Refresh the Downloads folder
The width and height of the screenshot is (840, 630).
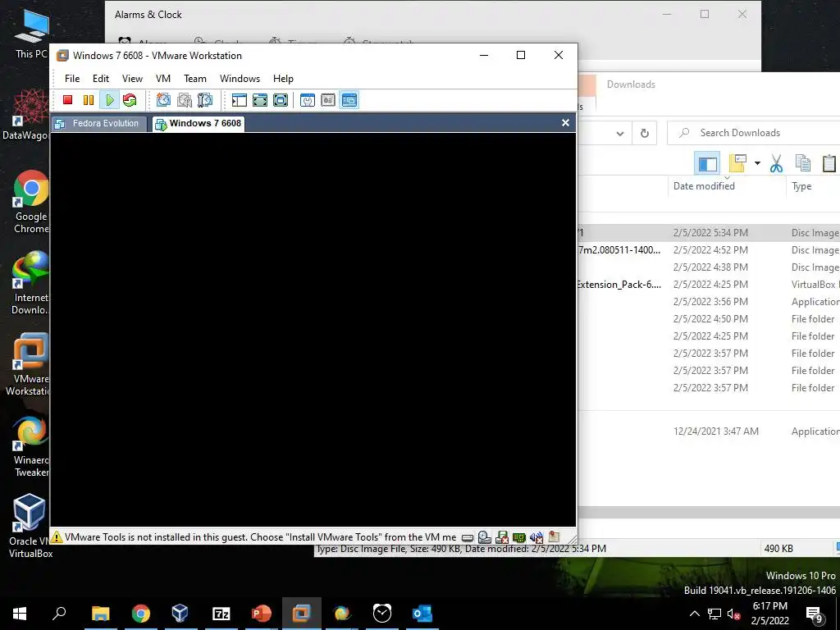pos(645,134)
